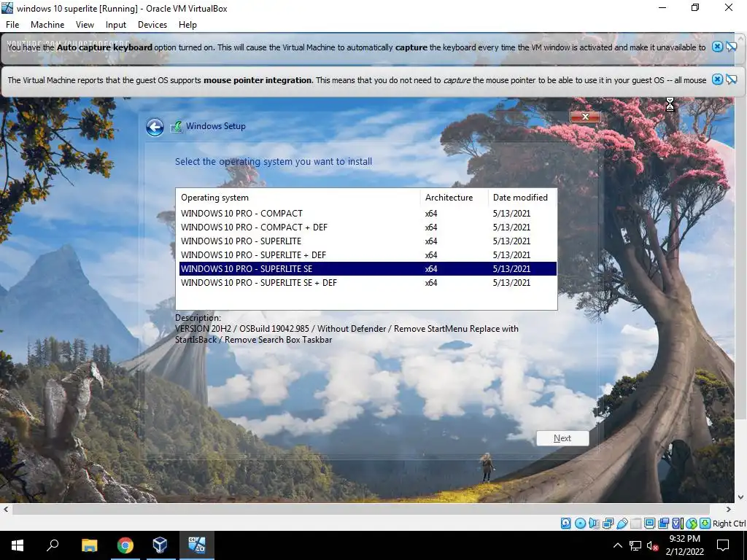
Task: Click the Windows Setup title icon
Action: (177, 127)
